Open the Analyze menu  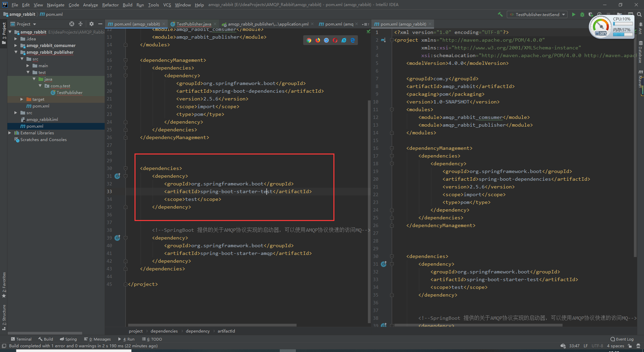[90, 5]
